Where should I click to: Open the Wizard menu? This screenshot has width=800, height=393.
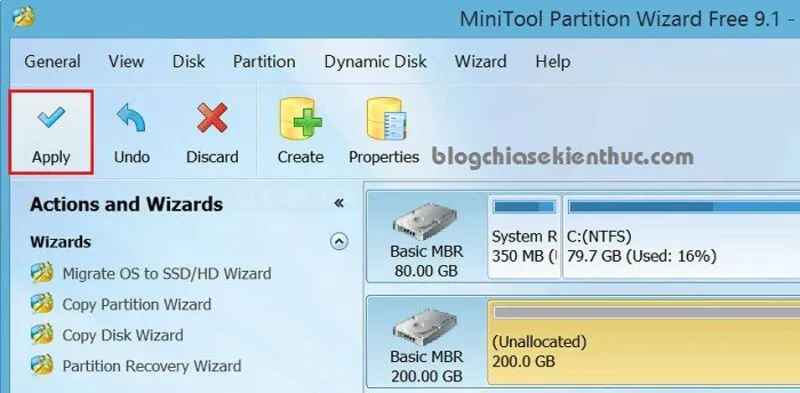(481, 62)
